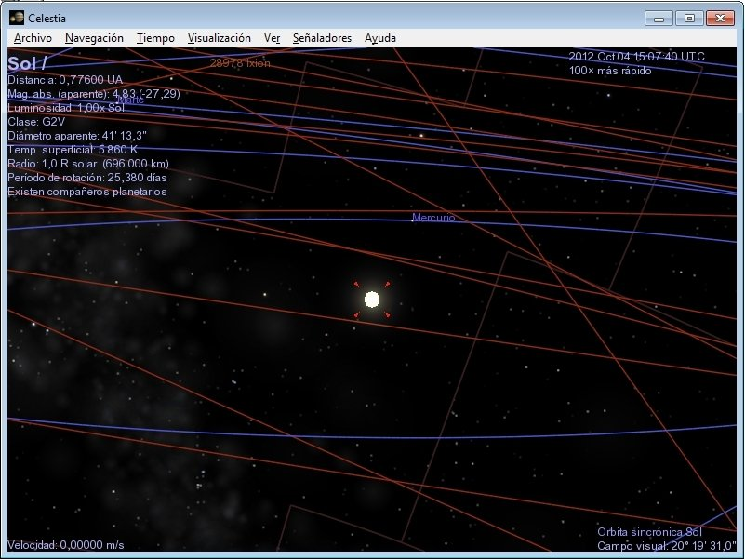Click the Marte planet label
Viewport: 745px width, 560px height.
131,100
